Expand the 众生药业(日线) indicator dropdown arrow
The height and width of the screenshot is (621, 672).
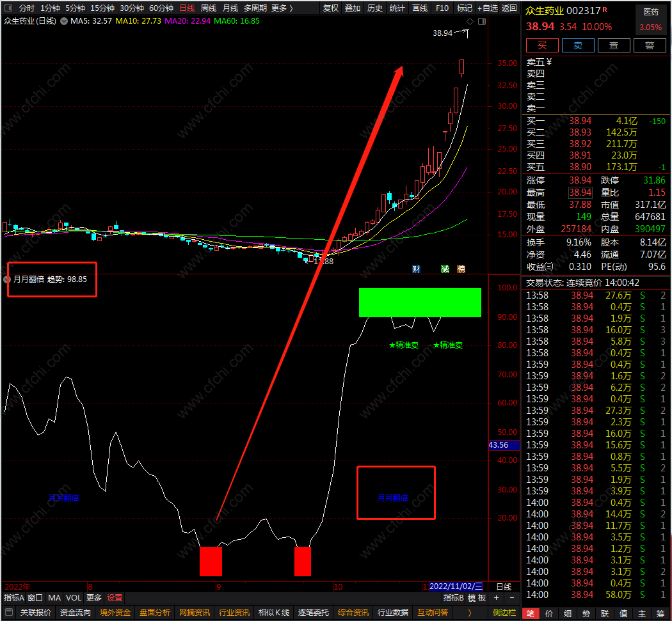click(64, 21)
